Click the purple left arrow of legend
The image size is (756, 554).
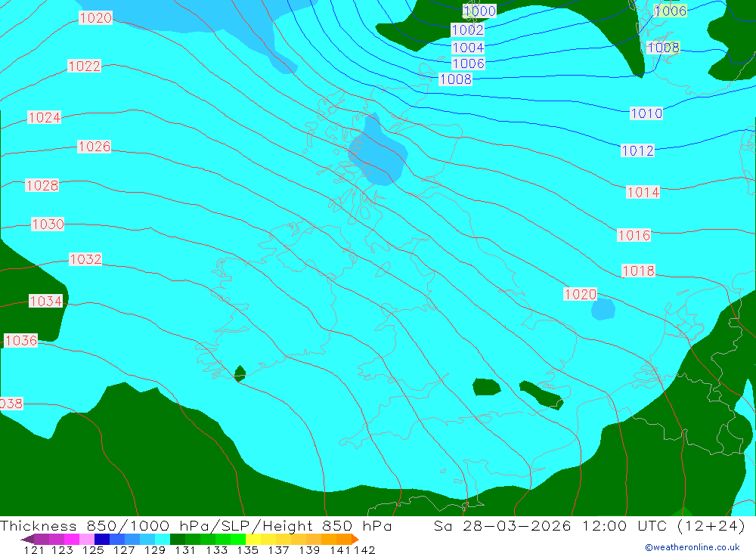click(27, 539)
